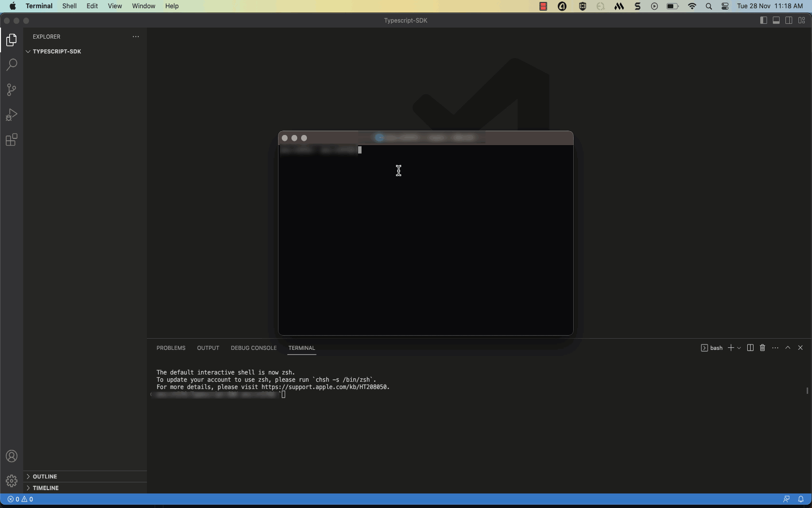Focus the integrated terminal prompt line
Screen dimensions: 812x508
click(220, 395)
